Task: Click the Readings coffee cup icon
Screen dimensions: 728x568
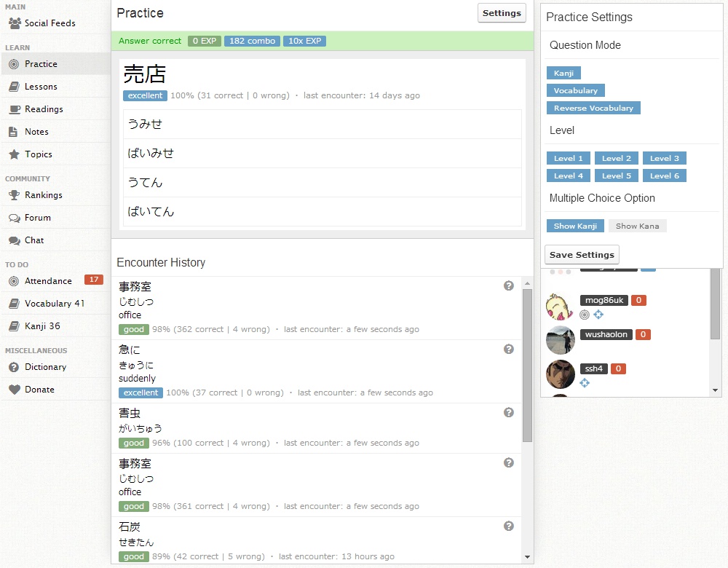Action: pos(14,109)
